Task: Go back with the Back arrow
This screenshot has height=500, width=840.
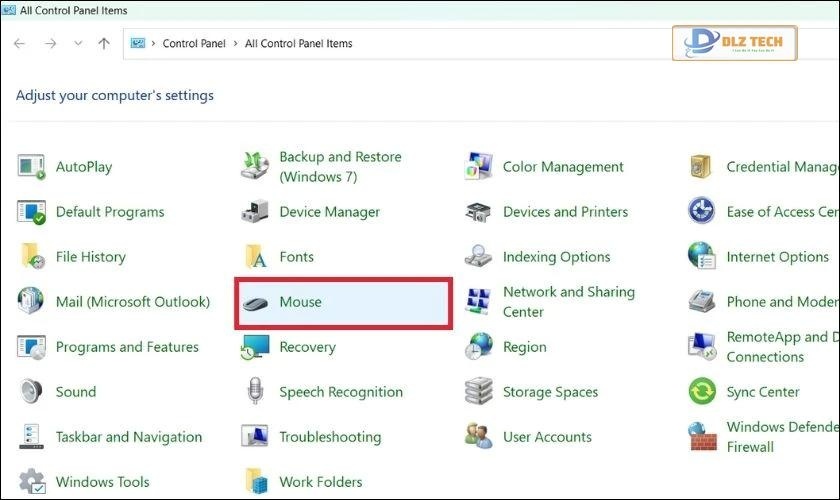Action: pos(19,43)
